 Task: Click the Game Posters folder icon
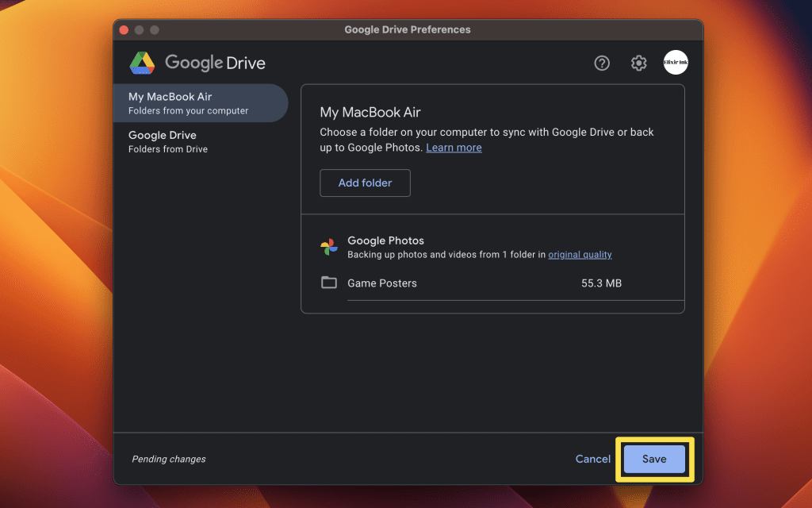pyautogui.click(x=329, y=283)
